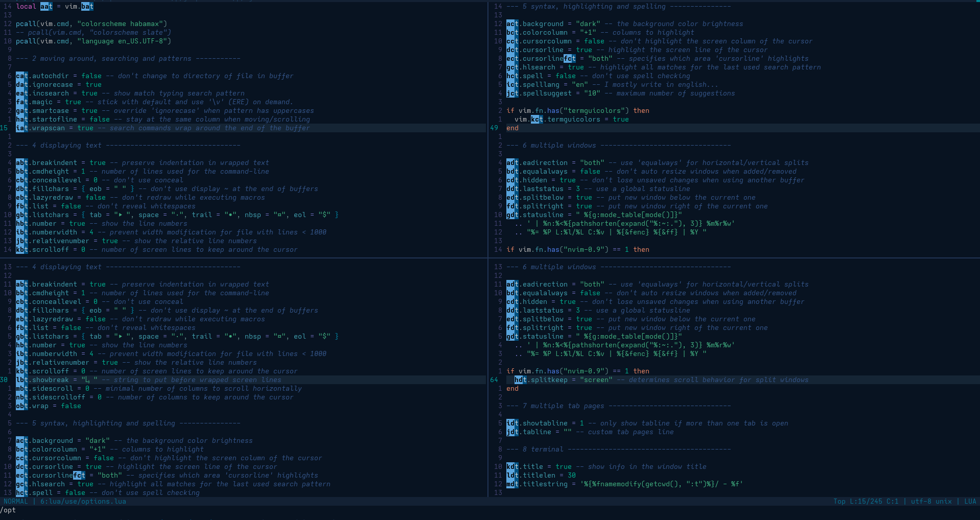Toggle the hlsearch true value

(576, 67)
